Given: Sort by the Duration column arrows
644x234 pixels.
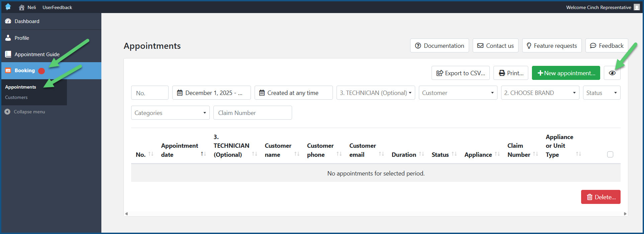Looking at the screenshot, I should 422,154.
